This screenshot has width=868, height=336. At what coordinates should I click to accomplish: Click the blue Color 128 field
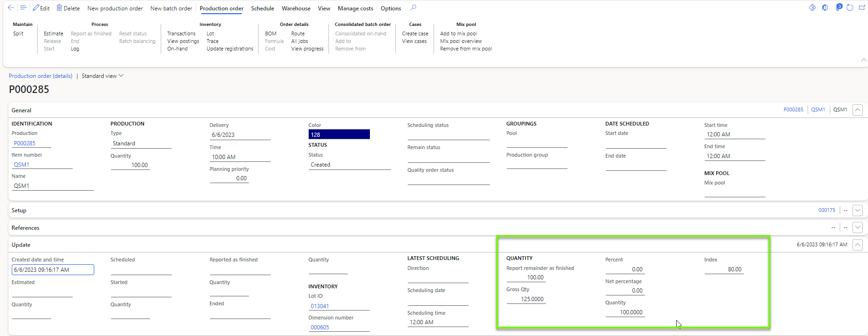click(339, 134)
